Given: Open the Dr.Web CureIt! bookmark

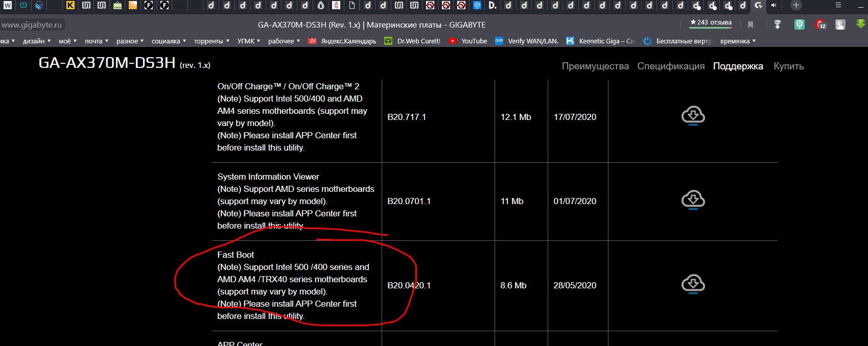Looking at the screenshot, I should [x=413, y=41].
